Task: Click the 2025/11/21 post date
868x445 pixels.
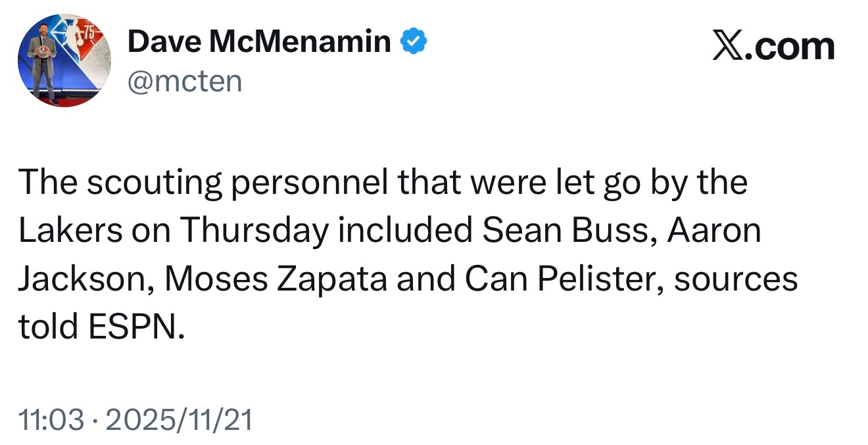Action: [x=179, y=420]
